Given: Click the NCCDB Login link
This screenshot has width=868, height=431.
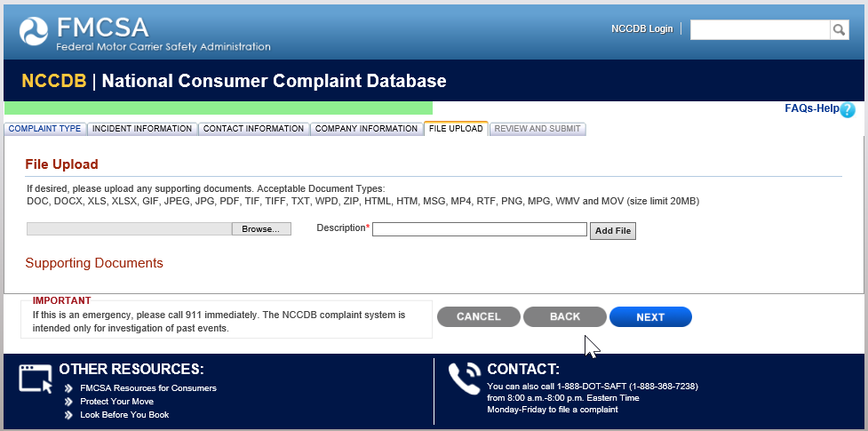Looking at the screenshot, I should pos(642,28).
